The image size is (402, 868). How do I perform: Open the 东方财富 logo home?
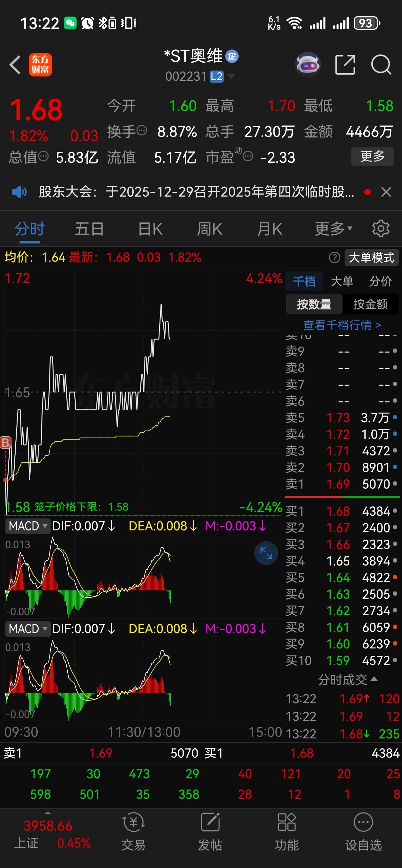point(41,64)
